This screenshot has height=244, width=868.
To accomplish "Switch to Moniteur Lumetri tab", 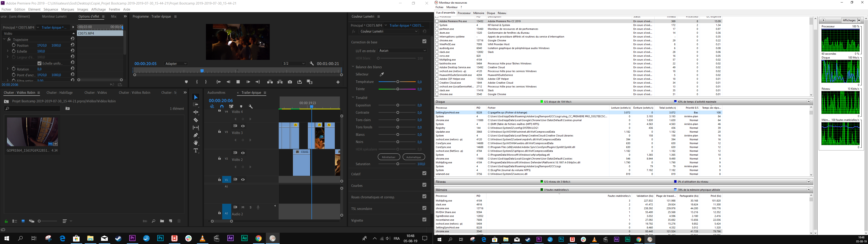I will tap(54, 16).
